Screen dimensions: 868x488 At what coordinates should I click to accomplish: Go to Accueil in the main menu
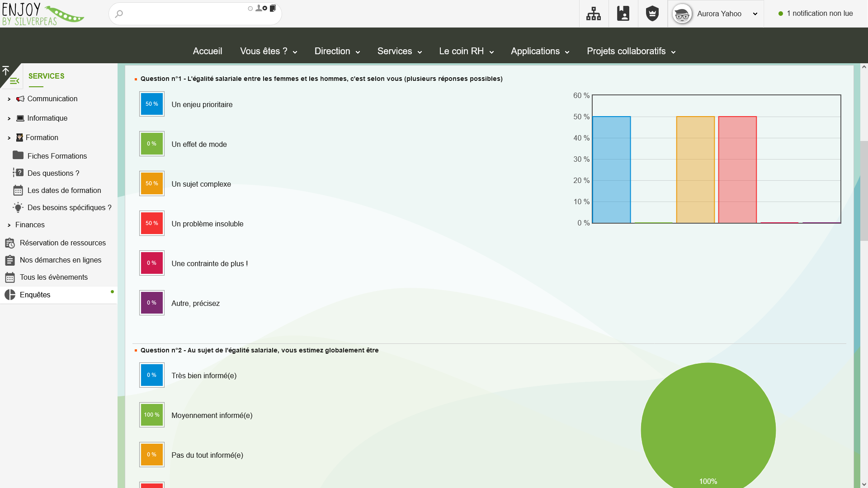(208, 51)
